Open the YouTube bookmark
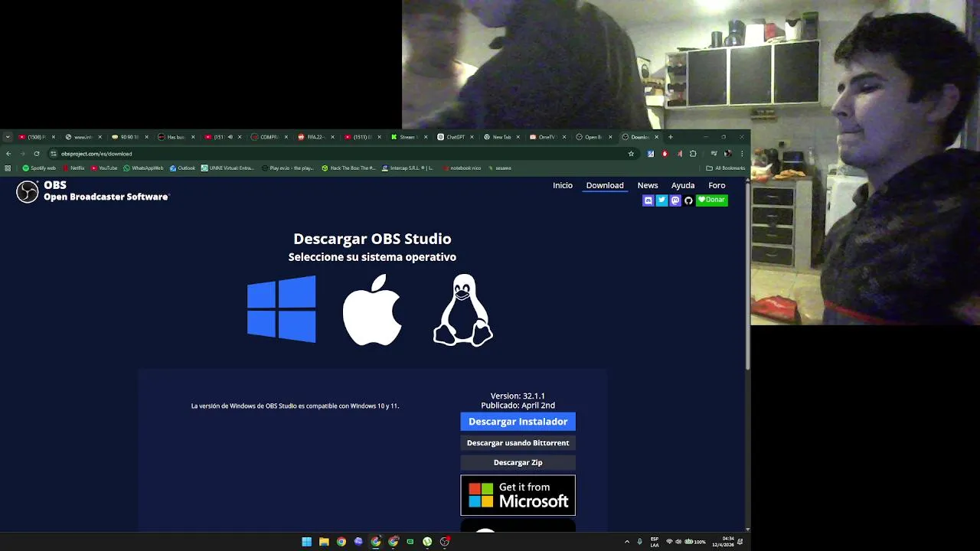980x551 pixels. (104, 168)
